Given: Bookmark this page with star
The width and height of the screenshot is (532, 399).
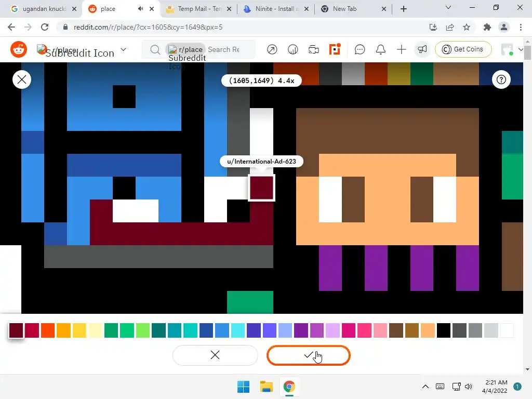Looking at the screenshot, I should click(467, 27).
